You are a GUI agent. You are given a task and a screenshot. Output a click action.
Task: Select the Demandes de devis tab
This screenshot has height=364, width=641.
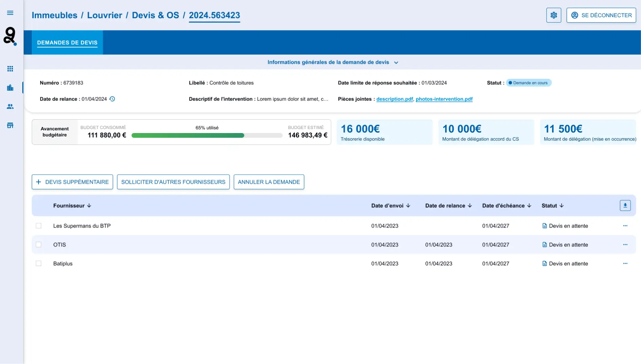[67, 43]
